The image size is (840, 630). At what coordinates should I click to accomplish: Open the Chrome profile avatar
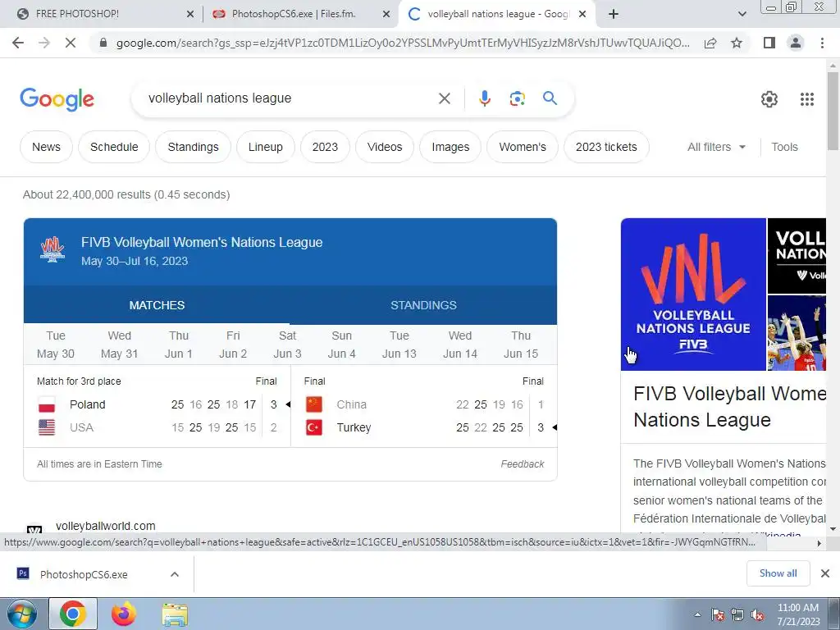click(x=796, y=43)
